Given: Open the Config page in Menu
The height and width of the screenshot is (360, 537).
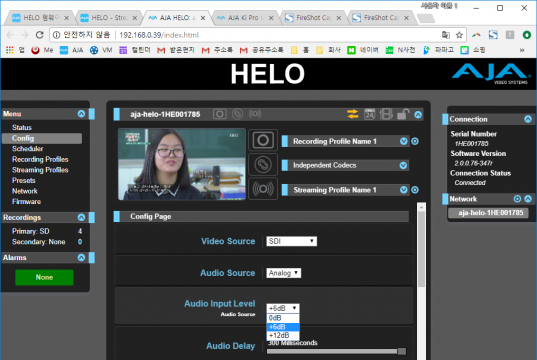Looking at the screenshot, I should 42,138.
